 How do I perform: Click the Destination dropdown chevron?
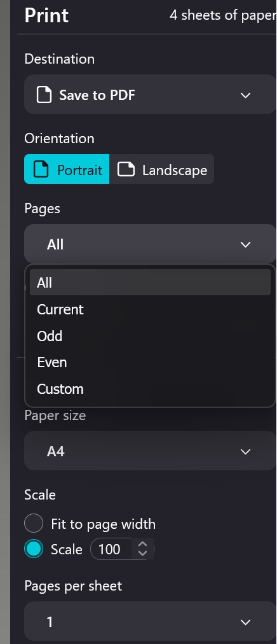point(245,95)
